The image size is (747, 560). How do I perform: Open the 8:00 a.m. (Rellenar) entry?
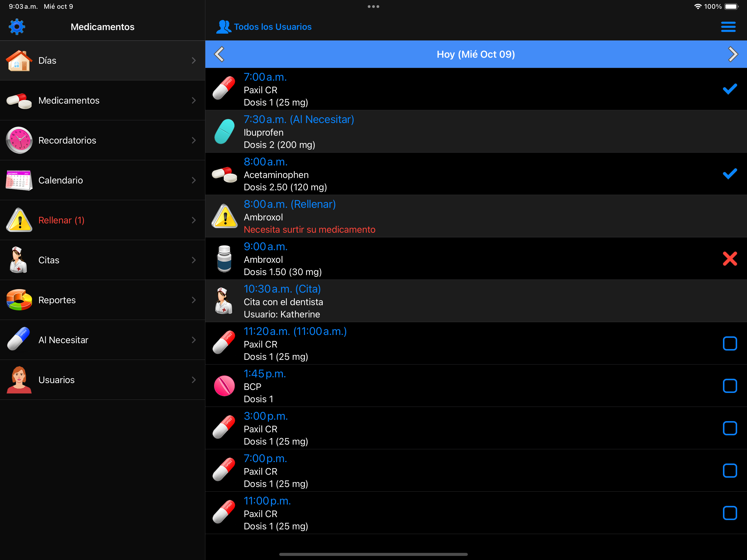click(476, 216)
